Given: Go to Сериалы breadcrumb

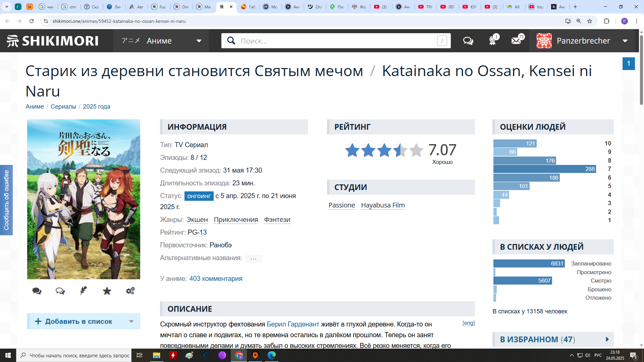Looking at the screenshot, I should (x=63, y=107).
